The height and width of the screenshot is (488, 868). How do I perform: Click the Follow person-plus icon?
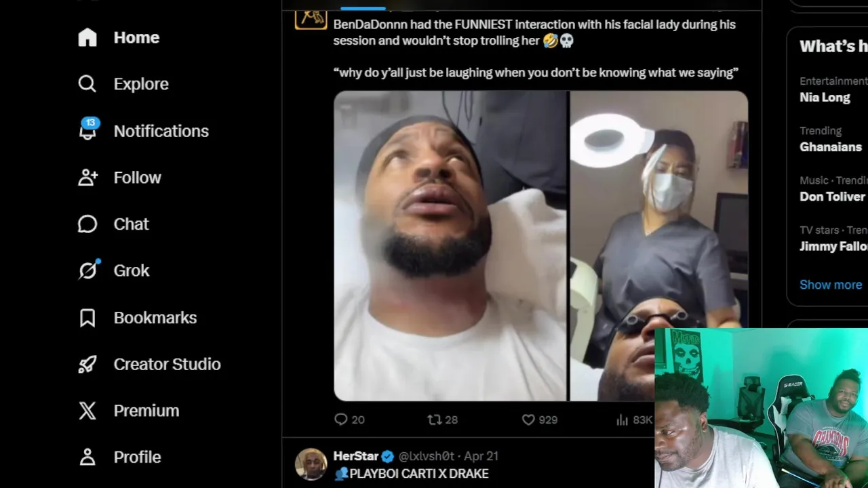(87, 178)
